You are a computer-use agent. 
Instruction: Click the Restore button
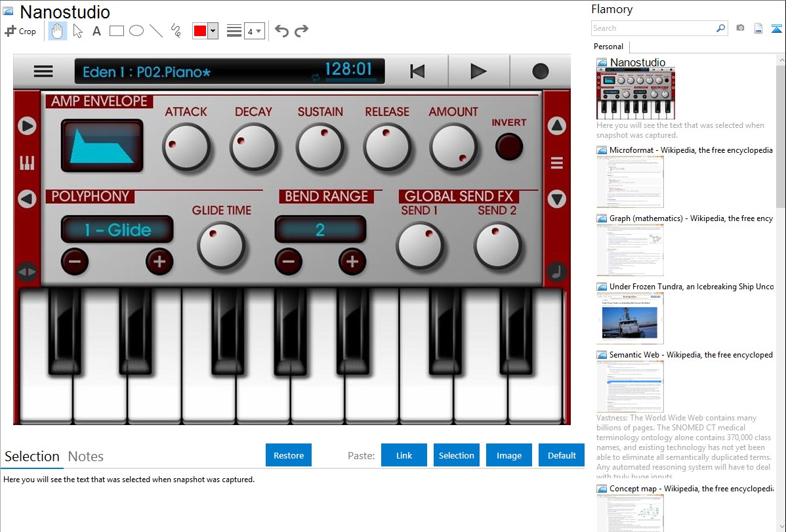(289, 455)
